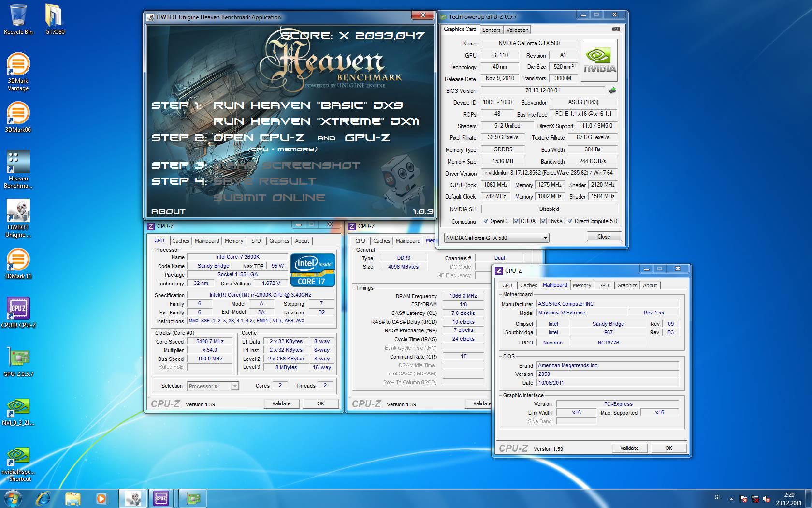Show hidden system tray icons
Image resolution: width=812 pixels, height=508 pixels.
tap(731, 498)
